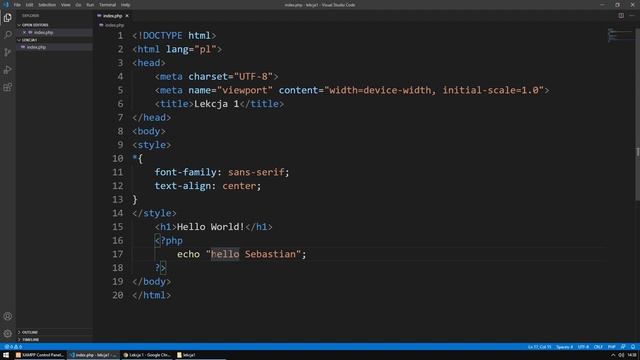The height and width of the screenshot is (360, 640).
Task: Change language mode via PHP status item
Action: (611, 347)
